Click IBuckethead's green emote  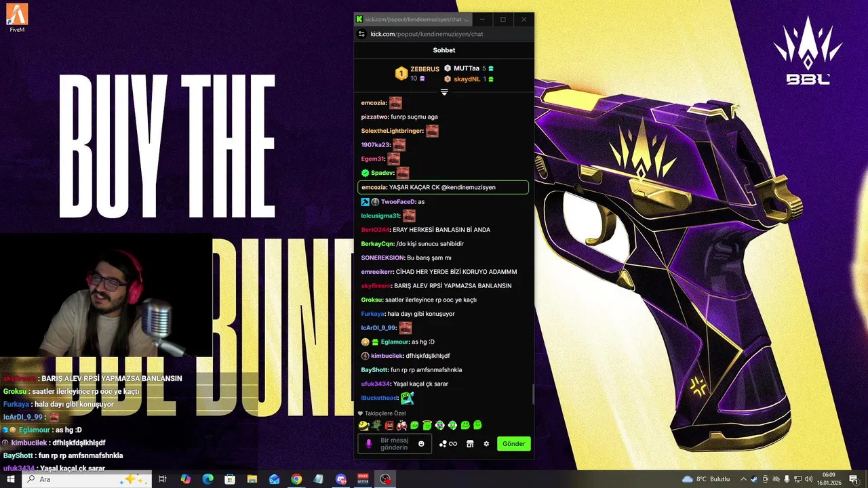pos(407,398)
